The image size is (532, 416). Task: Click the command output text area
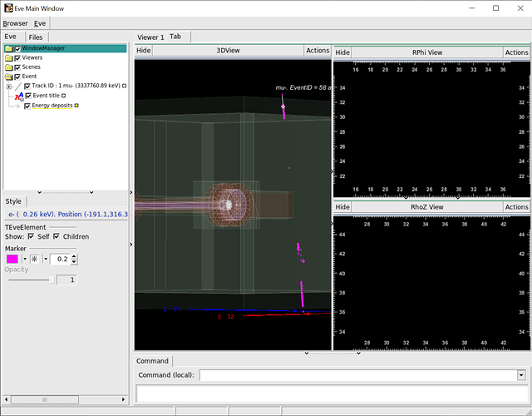[x=332, y=394]
